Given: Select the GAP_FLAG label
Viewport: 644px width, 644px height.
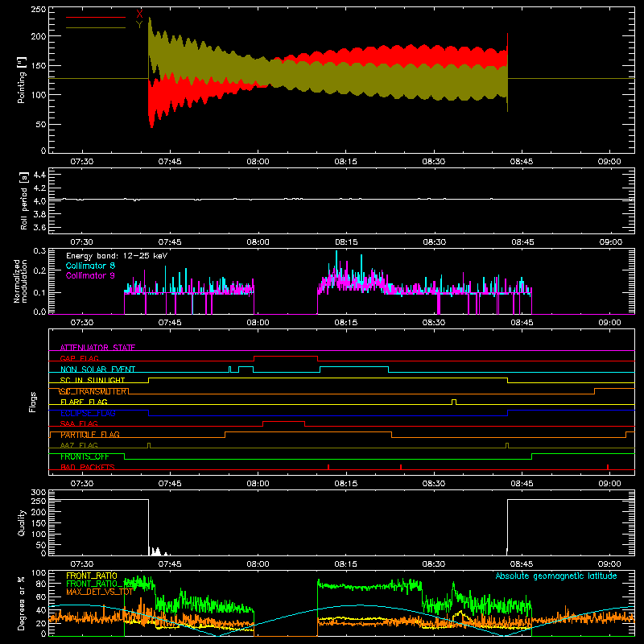Looking at the screenshot, I should 79,358.
